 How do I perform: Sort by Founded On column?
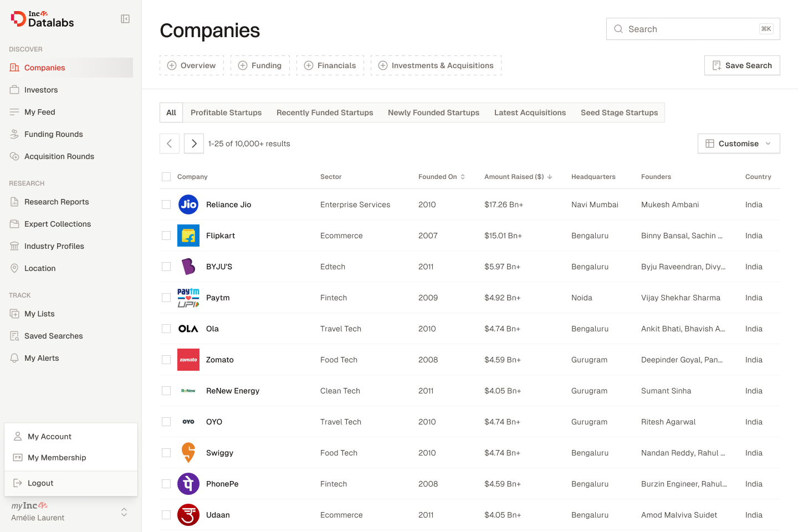pos(442,177)
